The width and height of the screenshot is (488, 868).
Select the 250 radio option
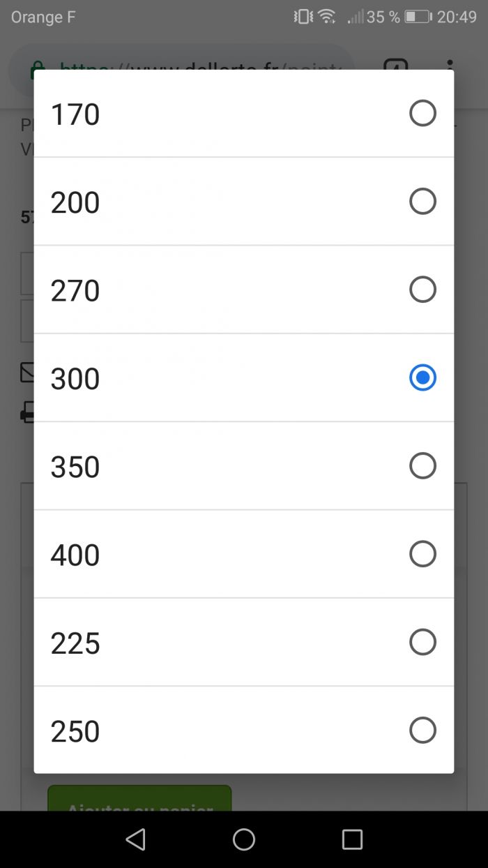[422, 731]
